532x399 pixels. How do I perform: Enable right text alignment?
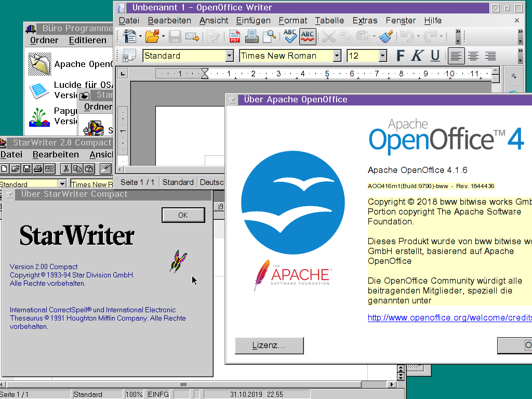(x=490, y=56)
